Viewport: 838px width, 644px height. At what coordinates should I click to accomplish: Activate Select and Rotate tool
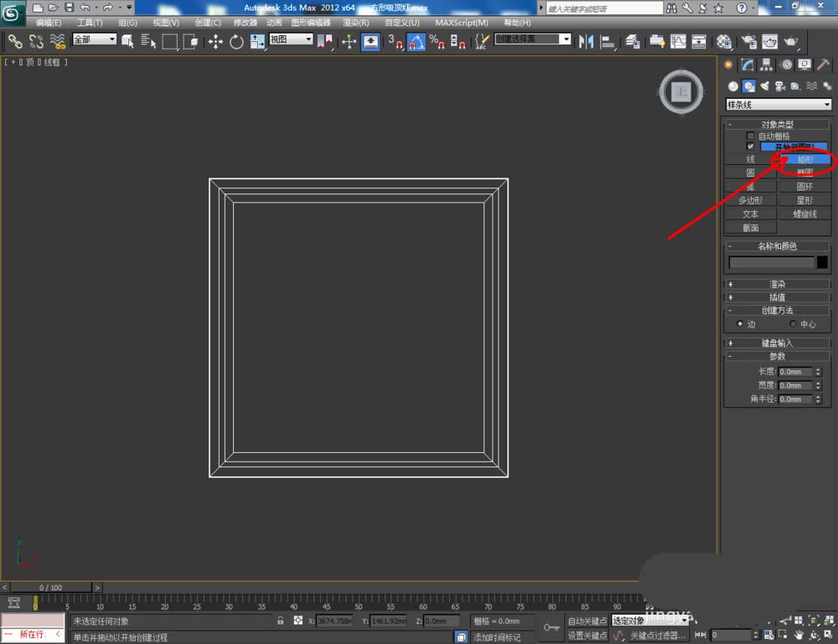click(236, 41)
